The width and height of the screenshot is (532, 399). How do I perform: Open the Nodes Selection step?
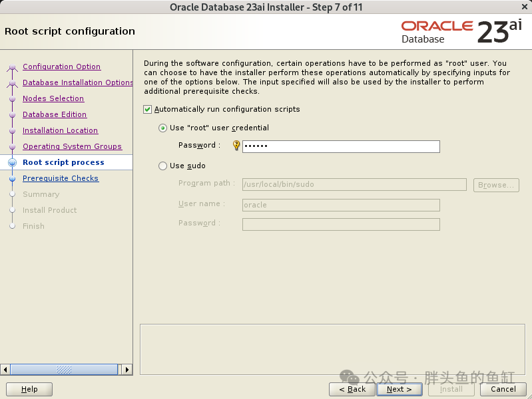tap(53, 98)
